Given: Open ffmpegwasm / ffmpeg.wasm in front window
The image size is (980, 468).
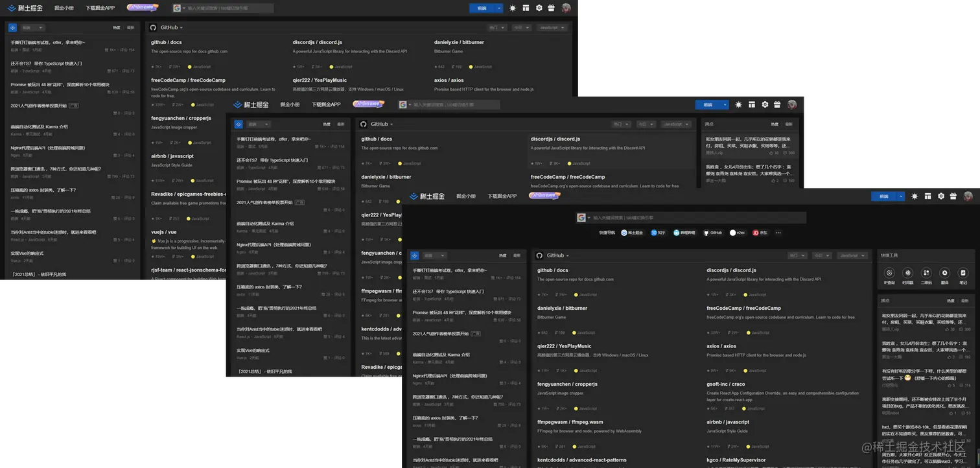Looking at the screenshot, I should (570, 422).
